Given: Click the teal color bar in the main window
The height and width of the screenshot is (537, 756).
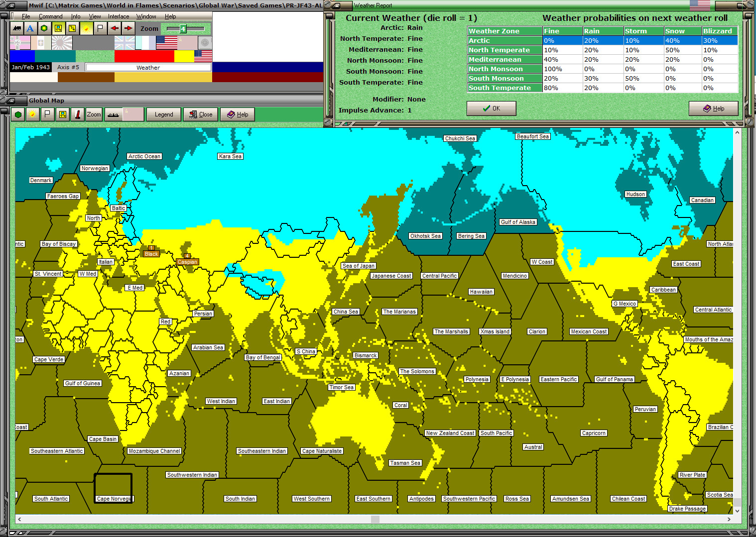Looking at the screenshot, I should (x=55, y=56).
